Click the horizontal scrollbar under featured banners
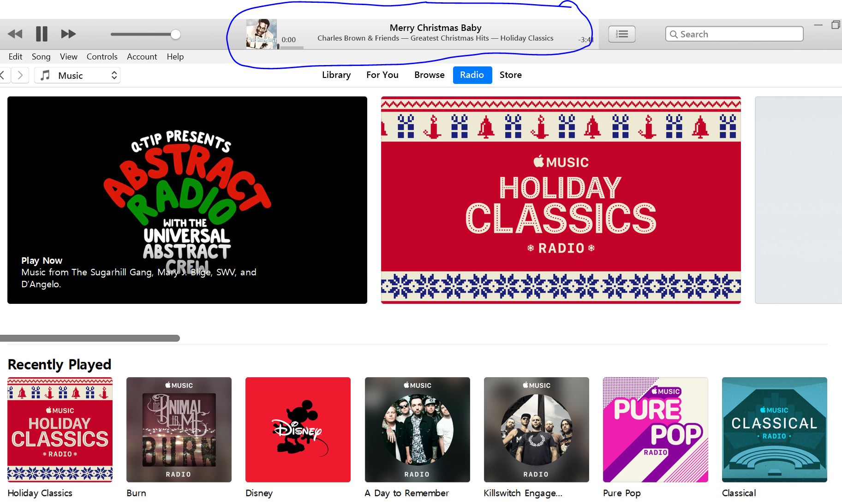The width and height of the screenshot is (842, 504). pos(90,338)
